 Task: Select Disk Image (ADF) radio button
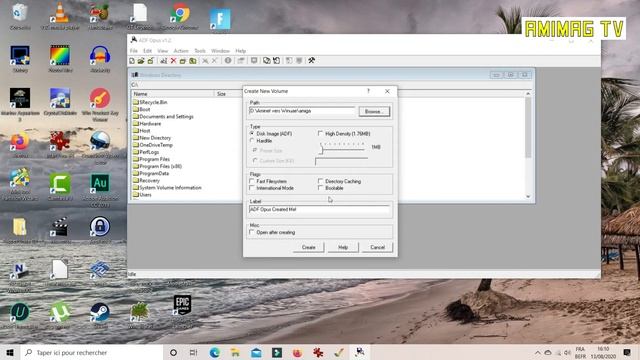click(x=252, y=133)
